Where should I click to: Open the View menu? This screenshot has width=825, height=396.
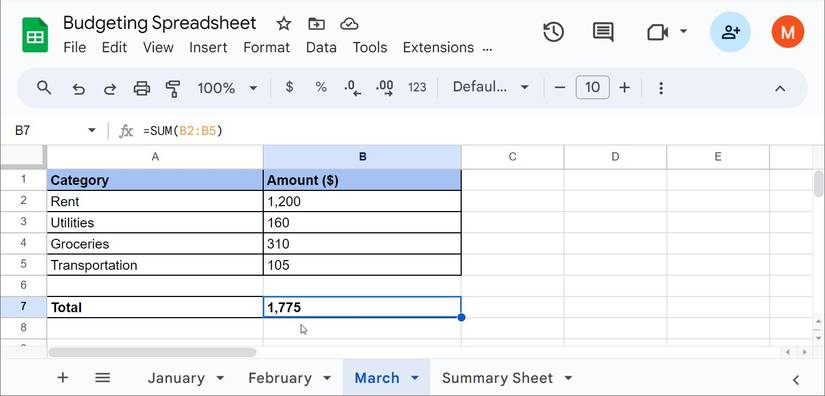(x=158, y=47)
